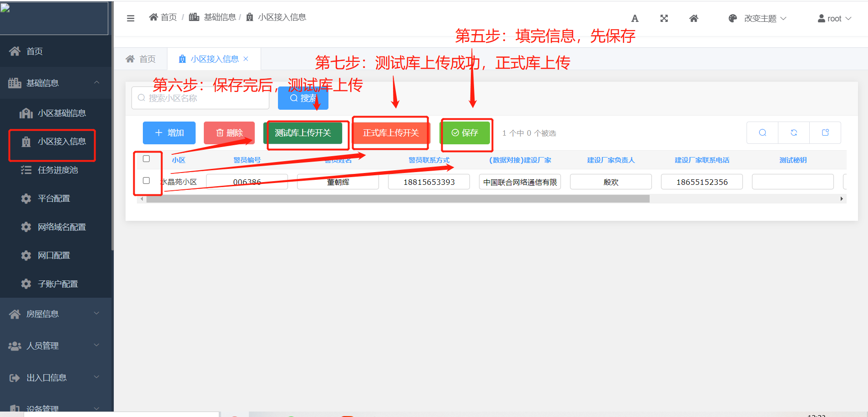The image size is (868, 417).
Task: Click the export icon beside the refresh icon
Action: [825, 132]
